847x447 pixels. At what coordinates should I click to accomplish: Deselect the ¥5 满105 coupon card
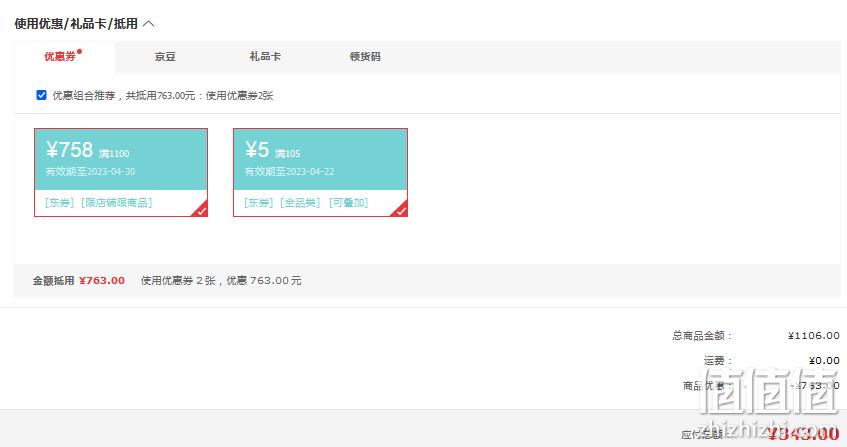click(320, 172)
